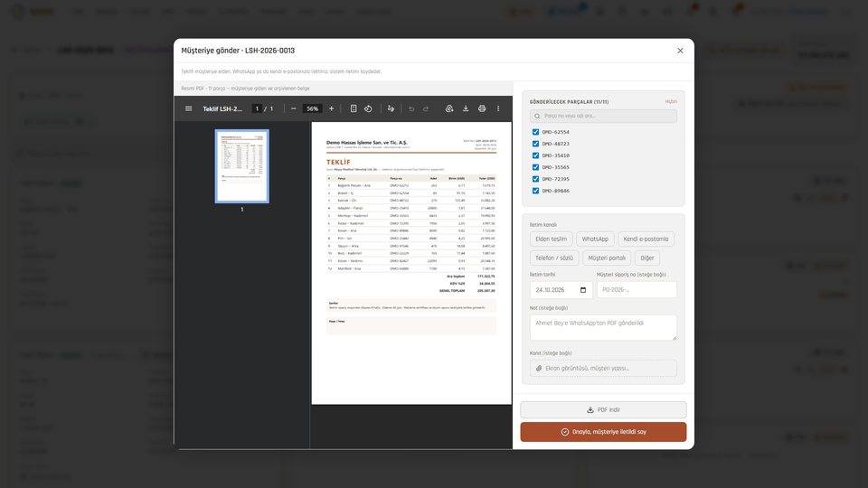Select WhatsApp delivery channel

coord(595,239)
